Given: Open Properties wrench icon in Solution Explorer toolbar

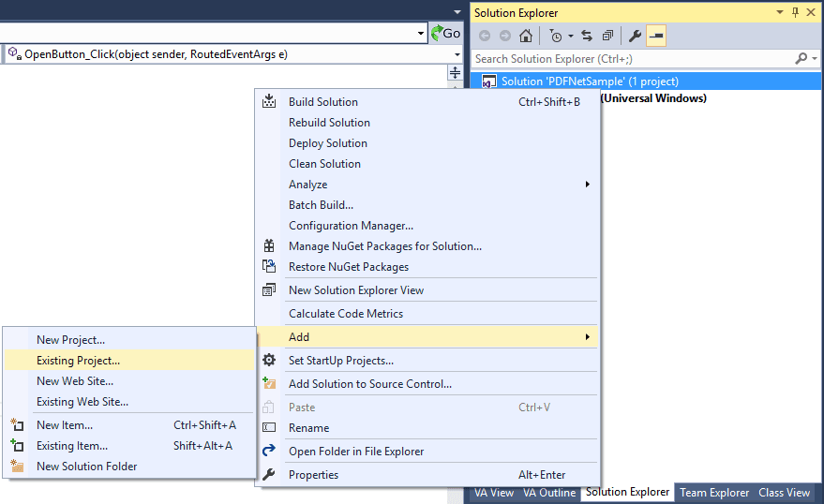Looking at the screenshot, I should [635, 37].
